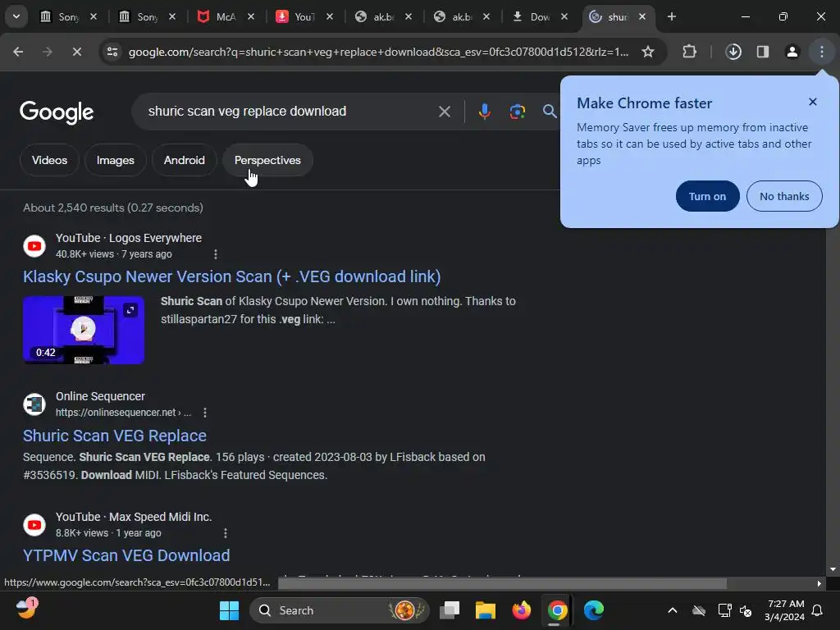Open the tab search dropdown arrow
840x630 pixels.
pyautogui.click(x=16, y=16)
